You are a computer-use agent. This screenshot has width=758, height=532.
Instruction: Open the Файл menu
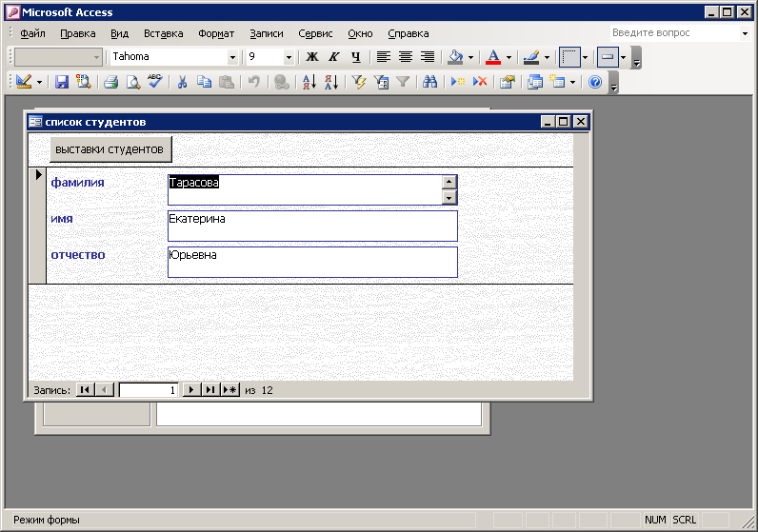point(33,33)
